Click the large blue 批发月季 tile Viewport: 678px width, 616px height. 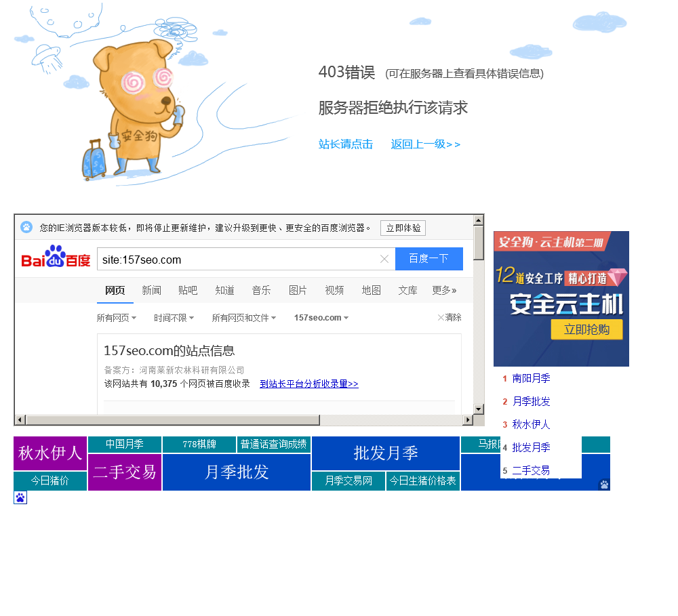click(x=386, y=453)
